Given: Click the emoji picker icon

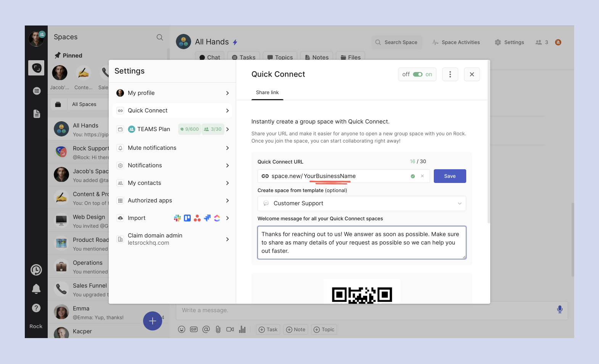Looking at the screenshot, I should pyautogui.click(x=182, y=329).
